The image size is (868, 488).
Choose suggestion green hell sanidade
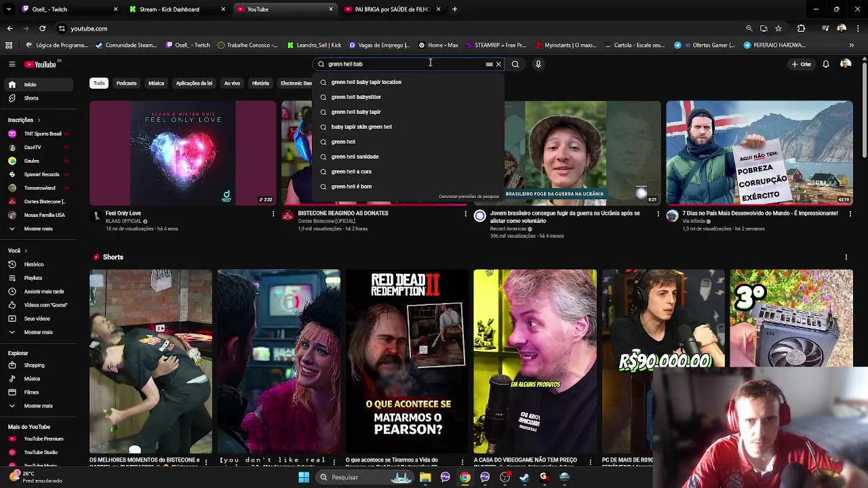pos(408,157)
